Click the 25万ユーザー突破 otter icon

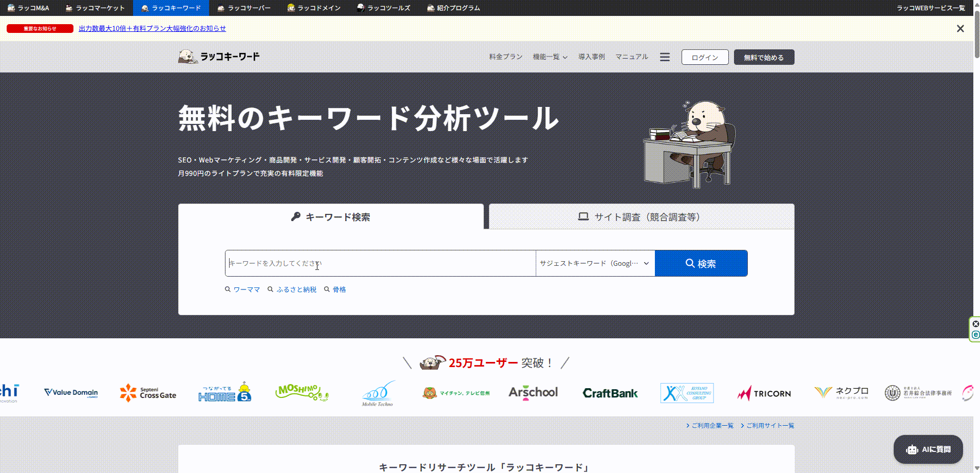pyautogui.click(x=432, y=362)
